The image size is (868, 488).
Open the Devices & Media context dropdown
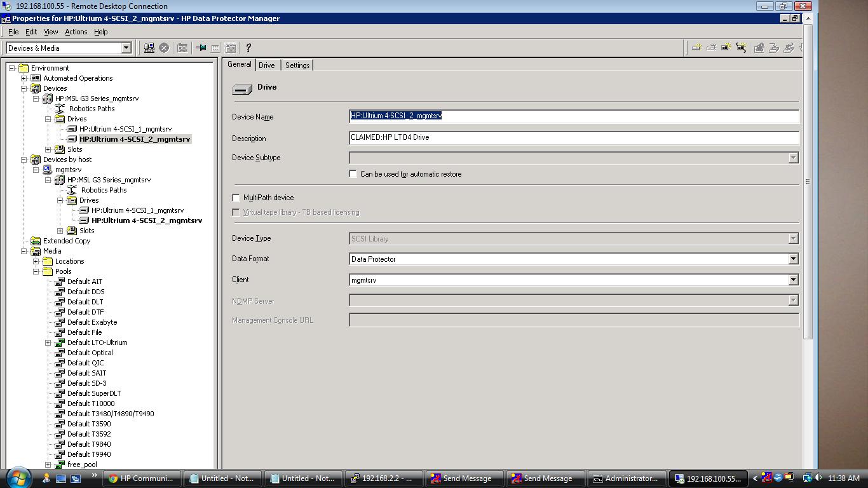(x=126, y=48)
